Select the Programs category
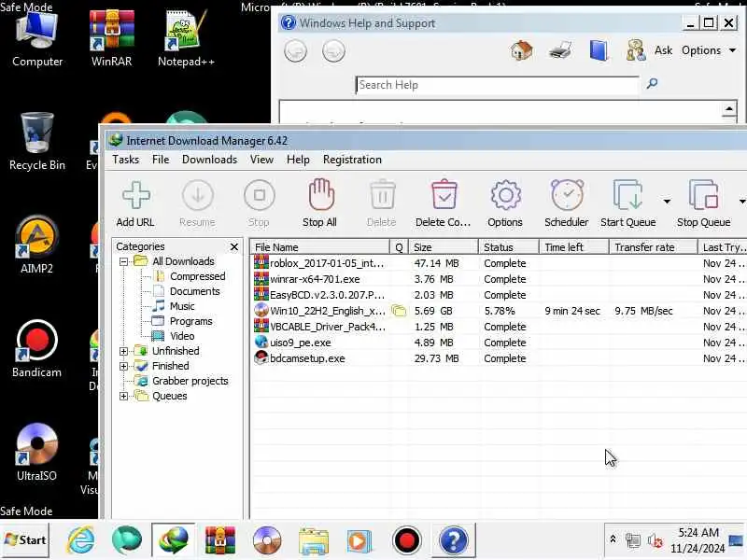 [191, 321]
